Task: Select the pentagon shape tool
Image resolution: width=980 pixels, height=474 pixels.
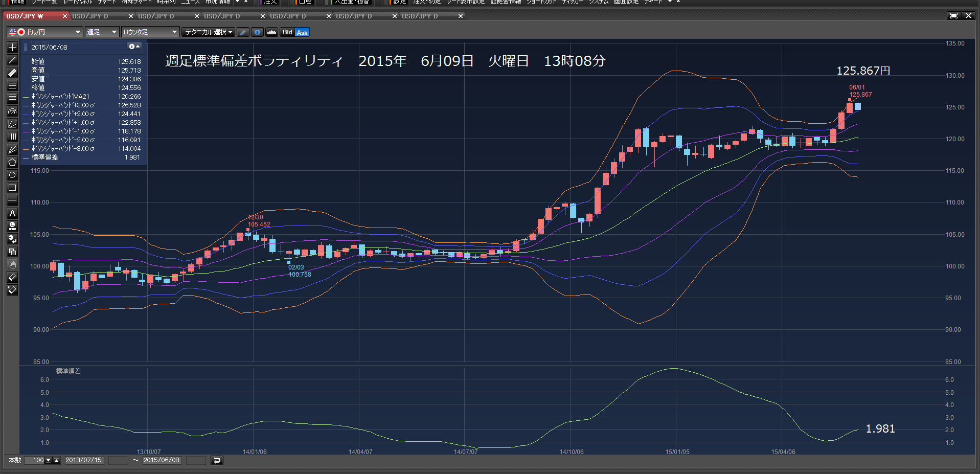Action: (x=12, y=162)
